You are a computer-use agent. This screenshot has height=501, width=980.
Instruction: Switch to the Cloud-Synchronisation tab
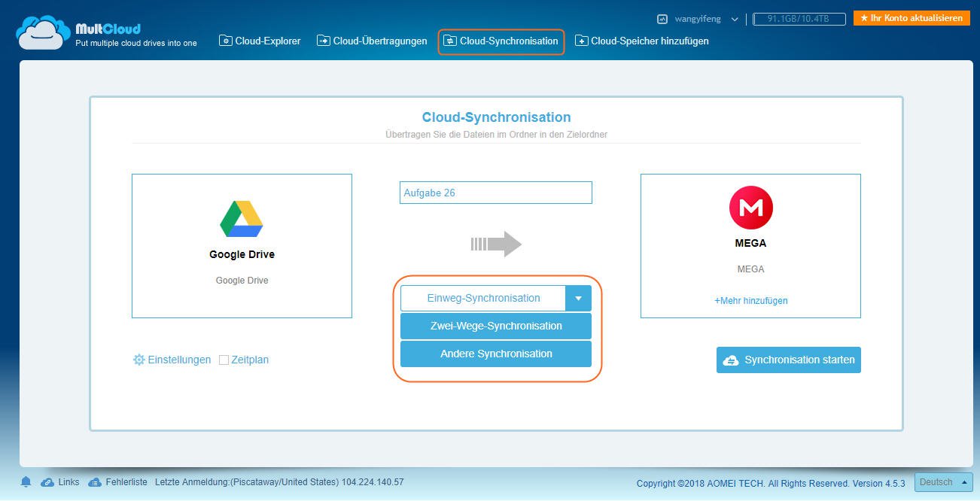click(x=501, y=41)
